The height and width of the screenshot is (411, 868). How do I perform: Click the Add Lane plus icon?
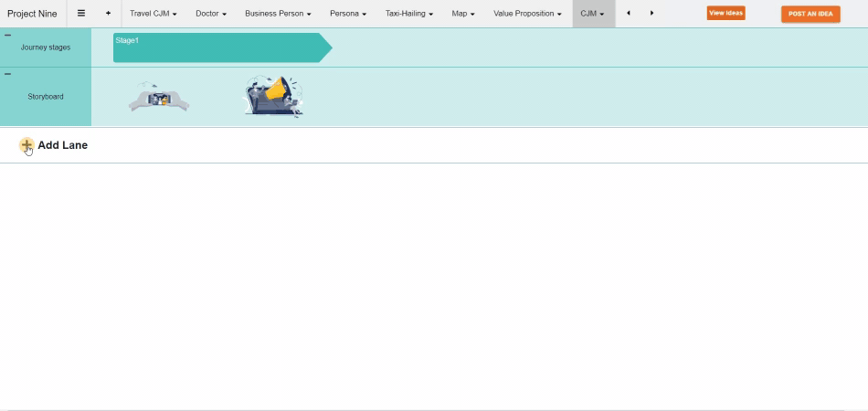pyautogui.click(x=26, y=145)
